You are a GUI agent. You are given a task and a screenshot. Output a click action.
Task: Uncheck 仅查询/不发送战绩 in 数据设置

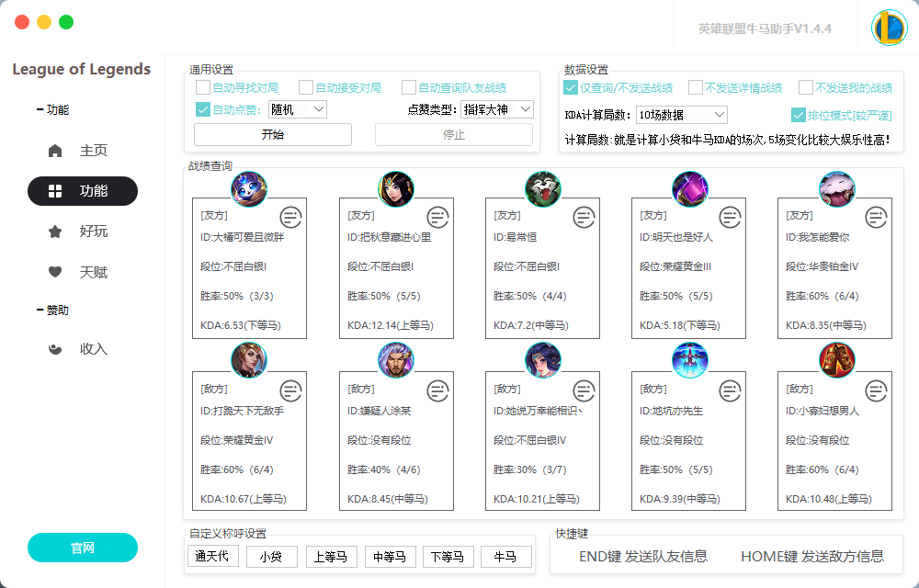coord(573,88)
